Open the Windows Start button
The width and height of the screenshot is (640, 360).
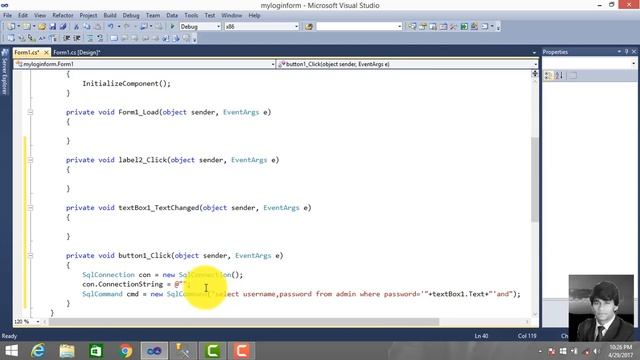pos(11,351)
